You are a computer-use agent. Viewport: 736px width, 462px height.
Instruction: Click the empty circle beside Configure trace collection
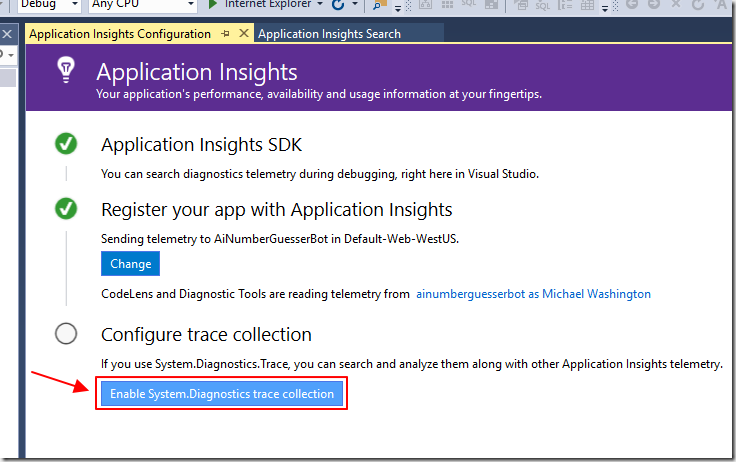[66, 334]
